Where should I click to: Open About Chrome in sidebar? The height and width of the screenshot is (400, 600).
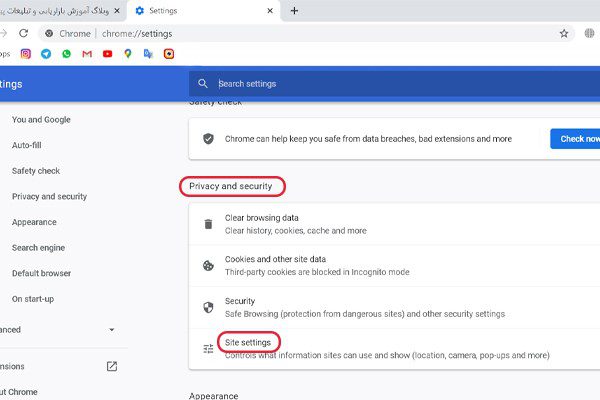click(19, 392)
